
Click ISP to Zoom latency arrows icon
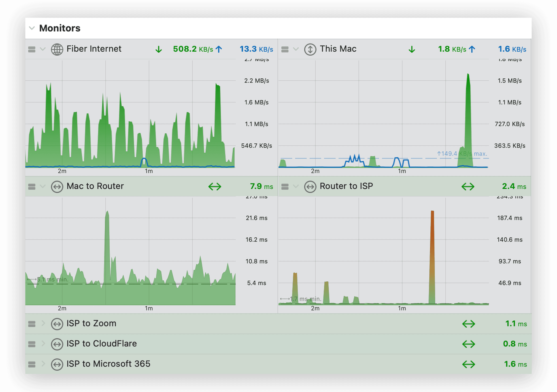[468, 324]
